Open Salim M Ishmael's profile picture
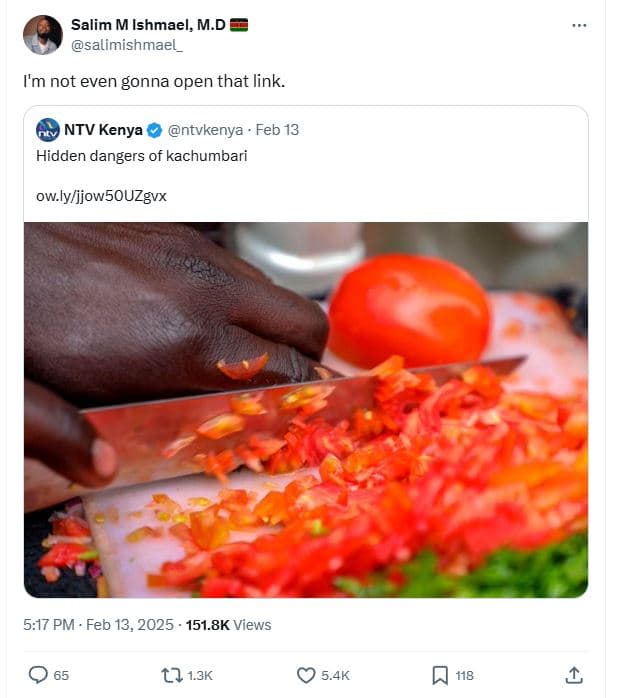Viewport: 619px width, 698px height. 42,35
